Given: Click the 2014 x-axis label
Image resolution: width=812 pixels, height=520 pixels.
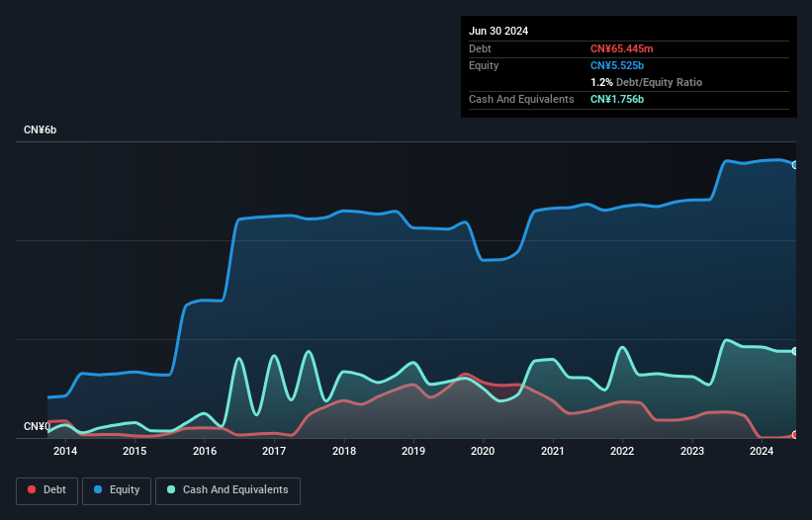Looking at the screenshot, I should 65,451.
